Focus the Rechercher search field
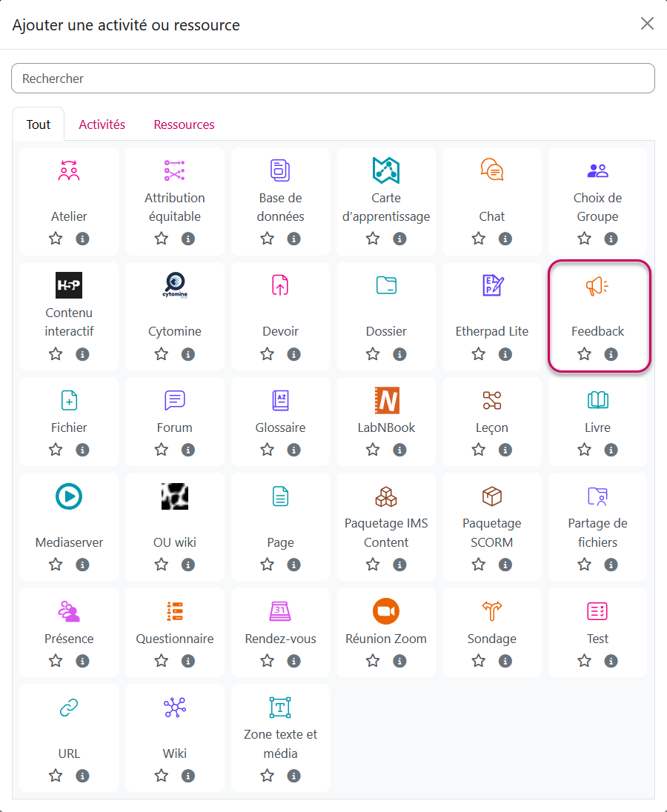 pos(333,79)
